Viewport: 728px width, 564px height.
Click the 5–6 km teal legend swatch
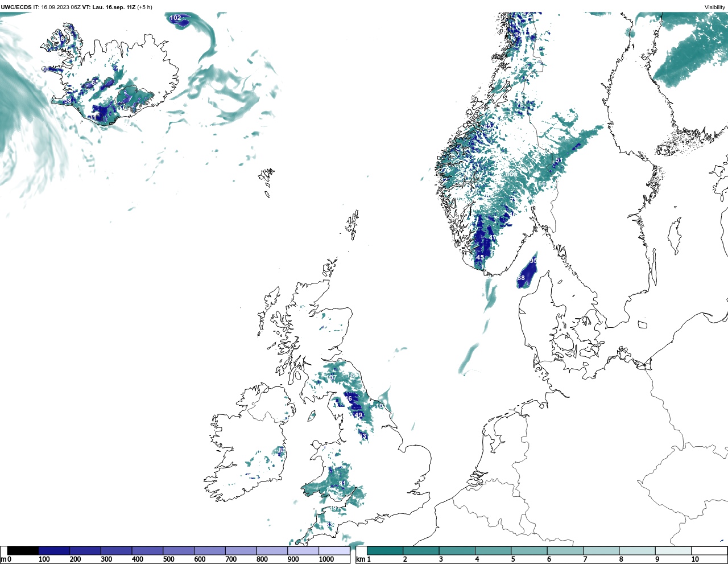click(x=529, y=550)
